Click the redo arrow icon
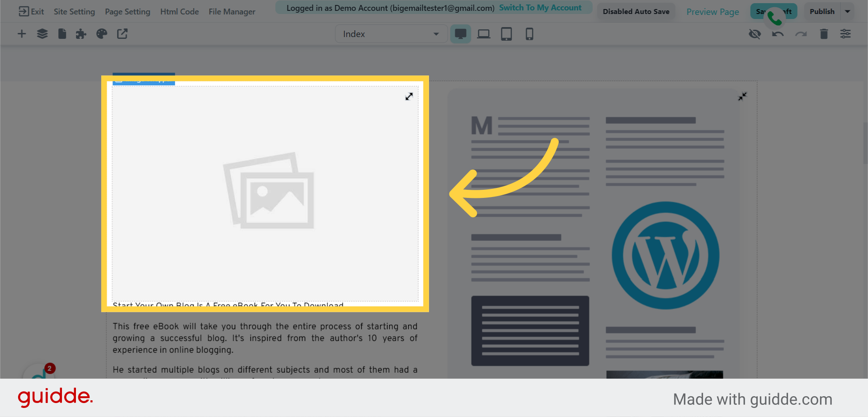Image resolution: width=868 pixels, height=417 pixels. point(801,34)
